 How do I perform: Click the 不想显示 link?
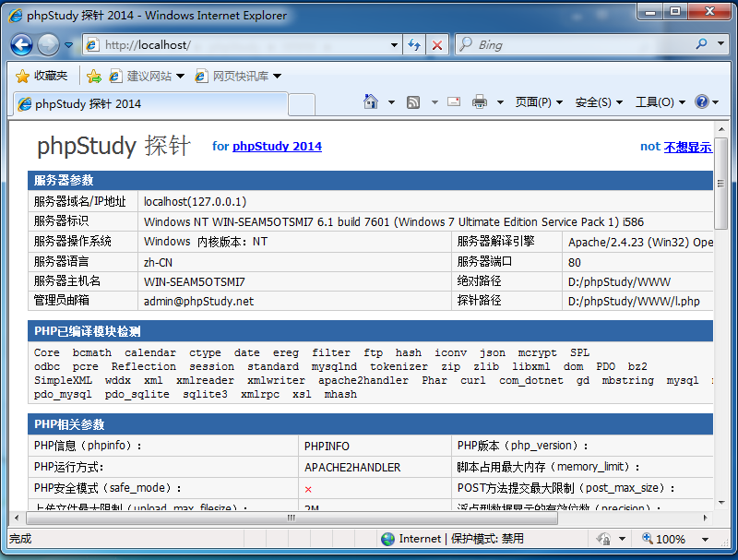[x=687, y=147]
